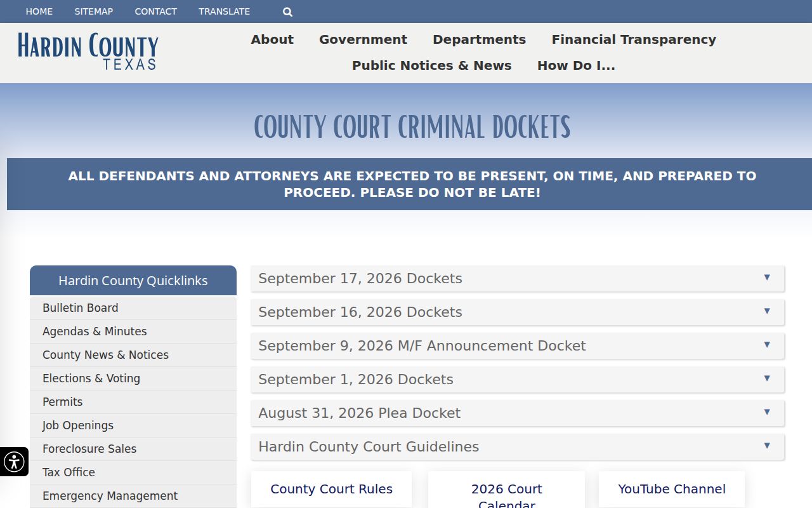Open the CONTACT link
Image resolution: width=812 pixels, height=508 pixels.
point(155,11)
